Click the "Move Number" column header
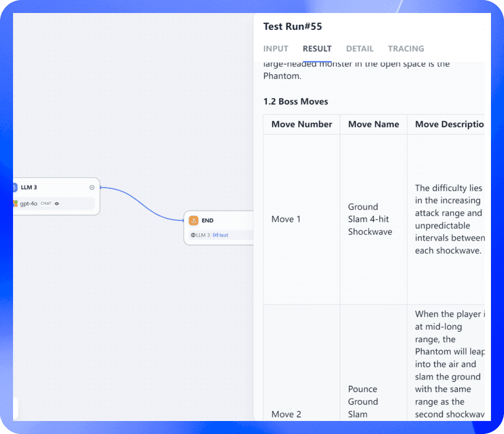Image resolution: width=504 pixels, height=434 pixels. pos(301,124)
